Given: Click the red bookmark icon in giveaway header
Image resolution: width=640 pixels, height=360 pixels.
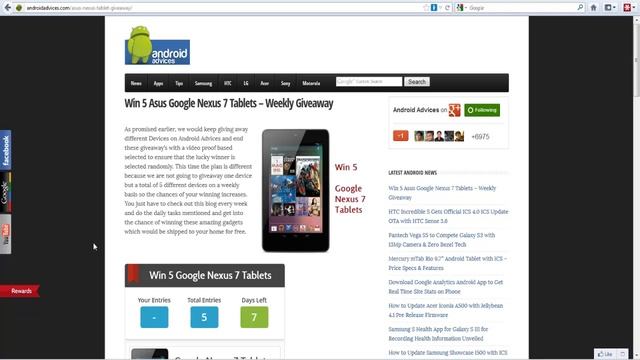Looking at the screenshot, I should point(133,274).
